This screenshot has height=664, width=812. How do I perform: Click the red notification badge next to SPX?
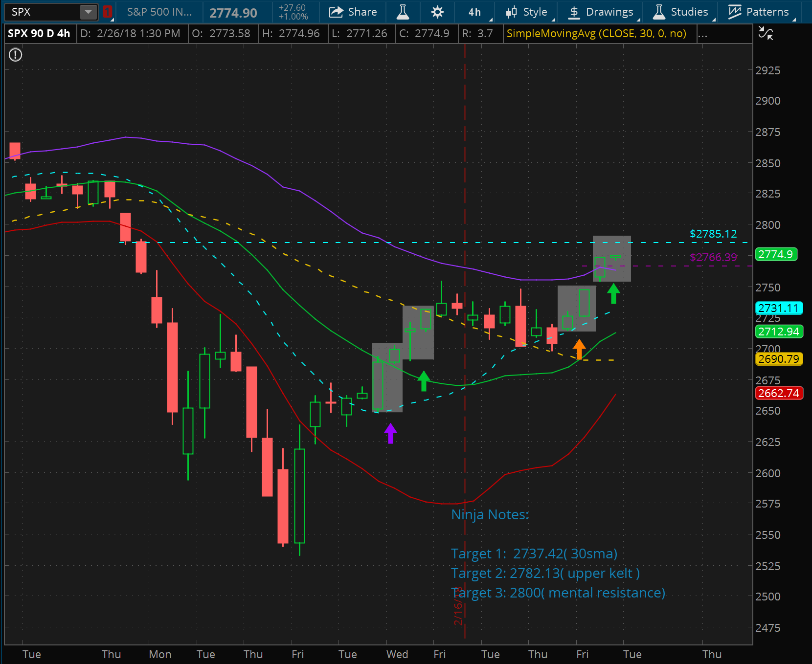[107, 12]
